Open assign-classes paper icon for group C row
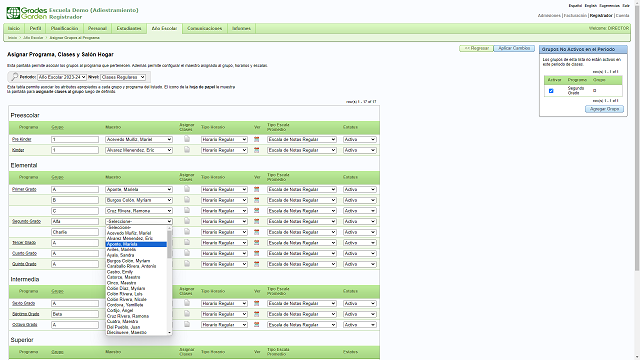 (187, 210)
